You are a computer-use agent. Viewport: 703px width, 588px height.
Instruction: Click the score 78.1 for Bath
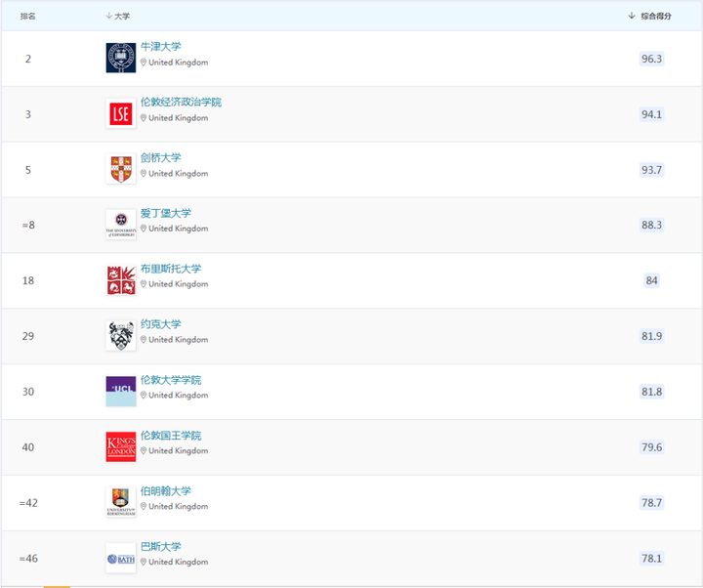(x=651, y=559)
